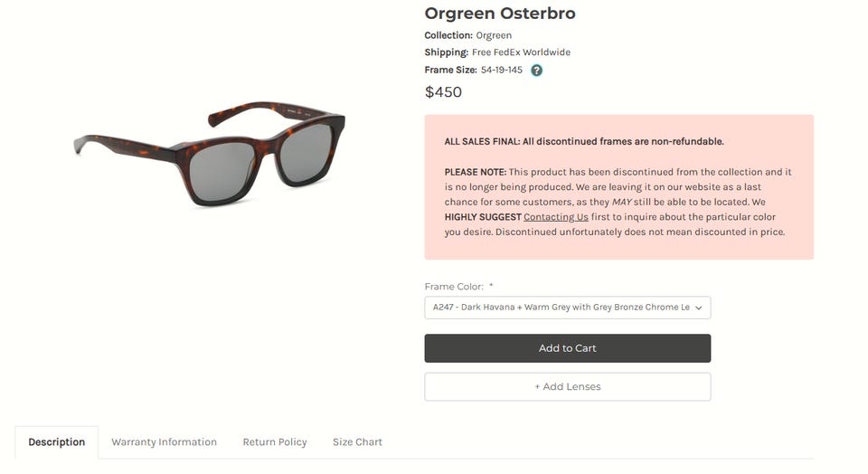Click the Free FedEx Worldwide shipping text

click(521, 52)
